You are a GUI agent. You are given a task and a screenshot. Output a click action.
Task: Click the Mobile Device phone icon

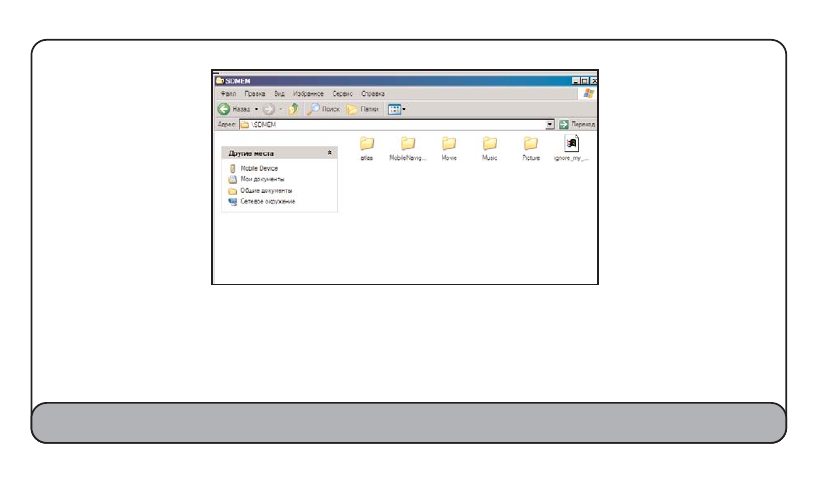coord(232,168)
